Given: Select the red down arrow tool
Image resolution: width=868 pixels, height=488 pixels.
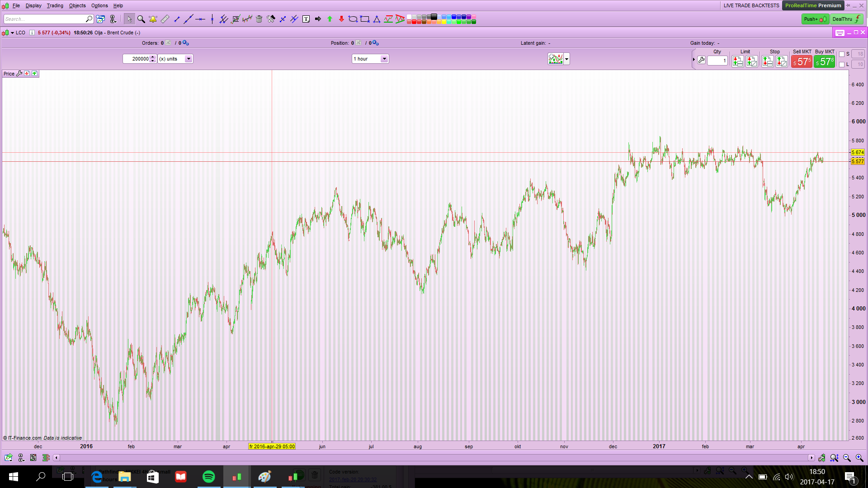Looking at the screenshot, I should (341, 19).
